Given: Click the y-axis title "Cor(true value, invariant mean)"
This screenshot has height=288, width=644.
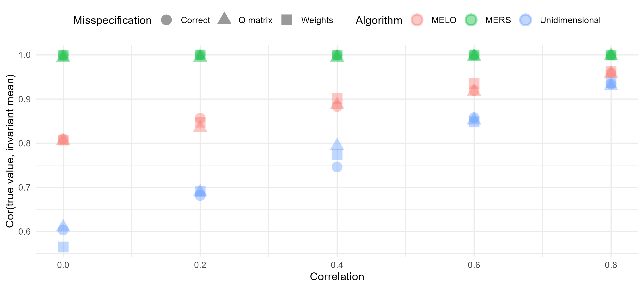Looking at the screenshot, I should click(x=10, y=151).
